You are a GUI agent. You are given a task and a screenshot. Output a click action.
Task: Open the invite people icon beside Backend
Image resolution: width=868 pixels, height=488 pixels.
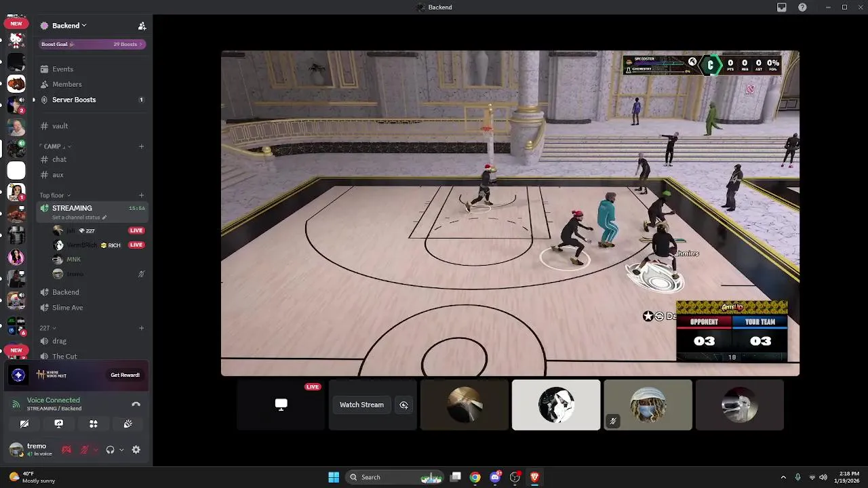point(142,26)
